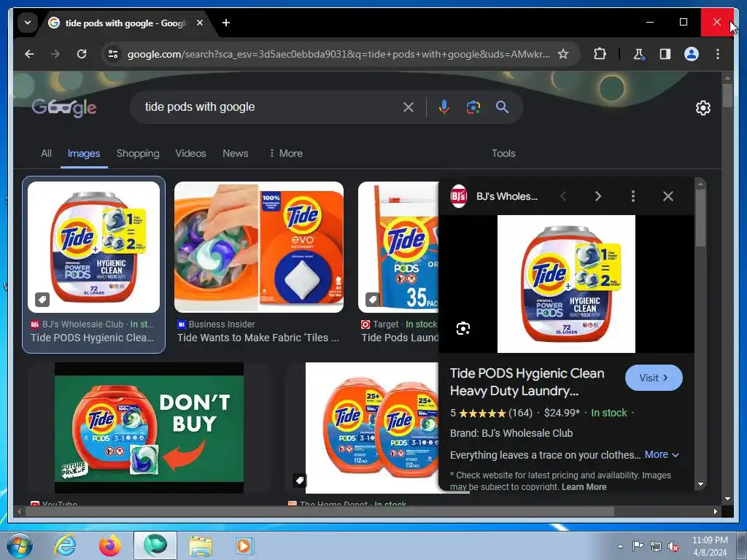The width and height of the screenshot is (747, 560).
Task: Click the page vertical scrollbar thumb
Action: click(727, 96)
